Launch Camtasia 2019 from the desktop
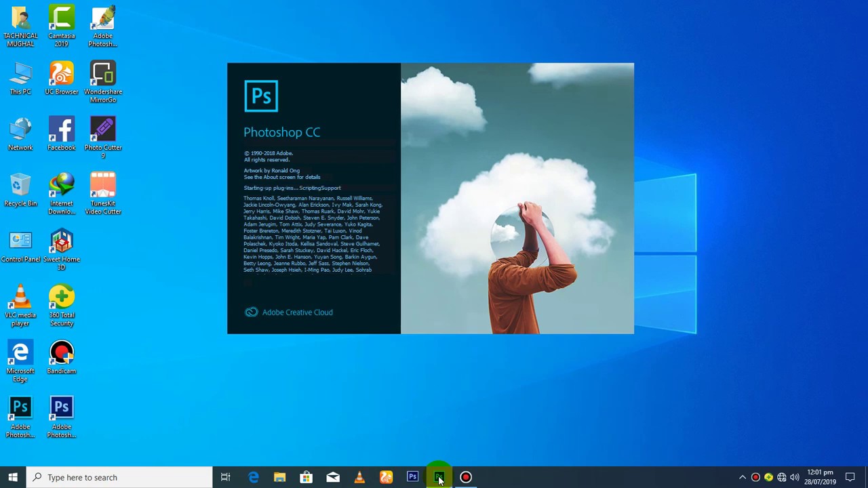 (62, 27)
